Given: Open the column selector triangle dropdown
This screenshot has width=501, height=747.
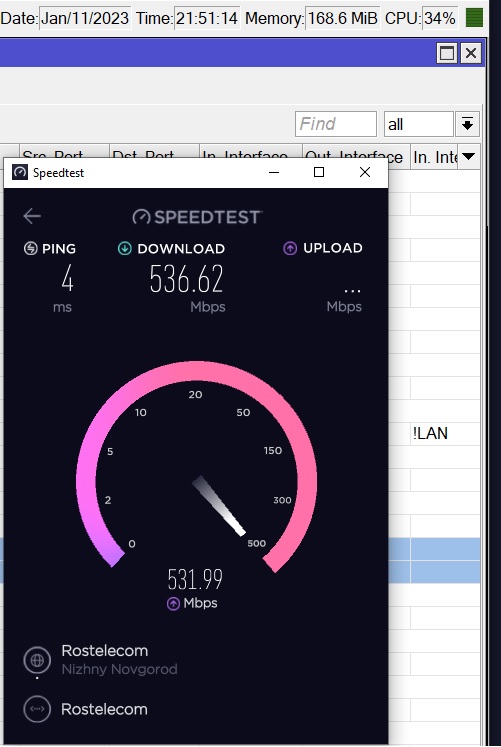Looking at the screenshot, I should click(469, 156).
